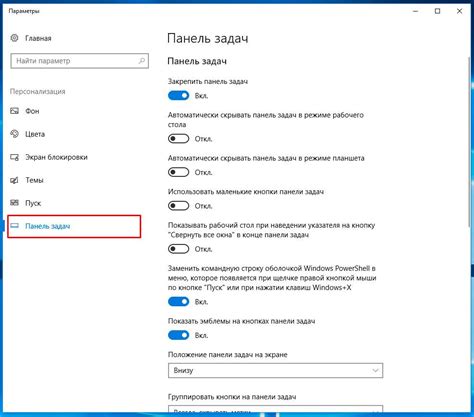474x417 pixels.
Task: Click the Главная gear icon
Action: point(14,38)
